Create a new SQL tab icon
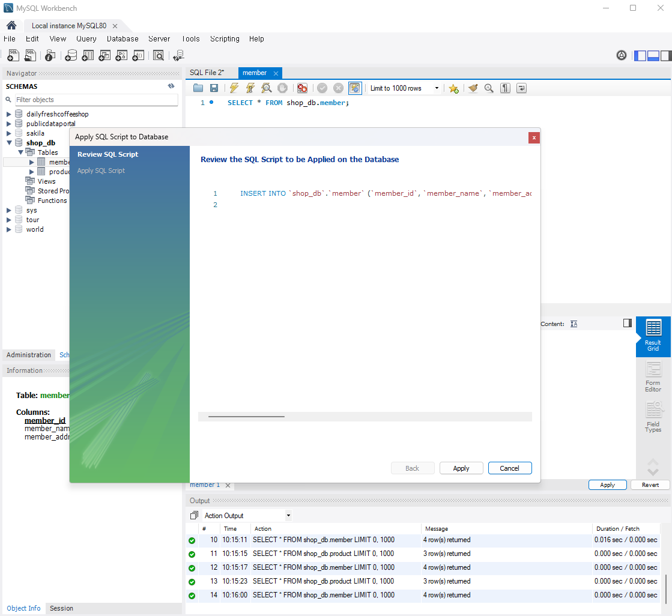Viewport: 672px width, 616px height. 13,55
